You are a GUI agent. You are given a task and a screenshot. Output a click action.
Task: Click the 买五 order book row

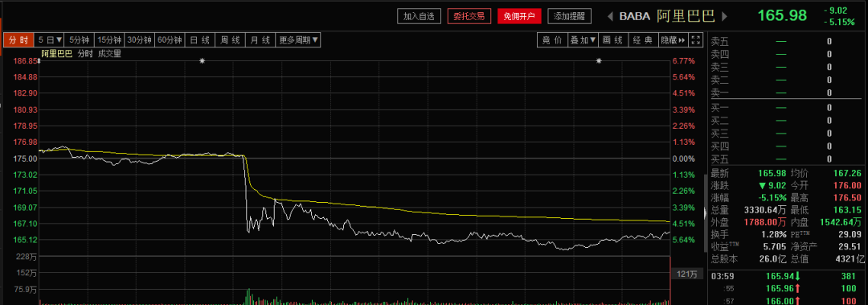(786, 159)
